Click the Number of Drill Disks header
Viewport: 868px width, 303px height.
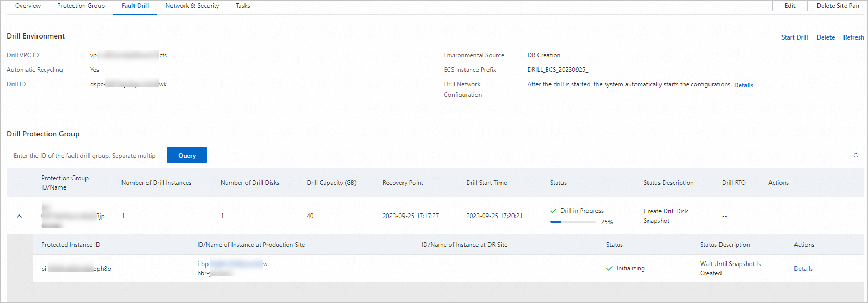tap(250, 183)
